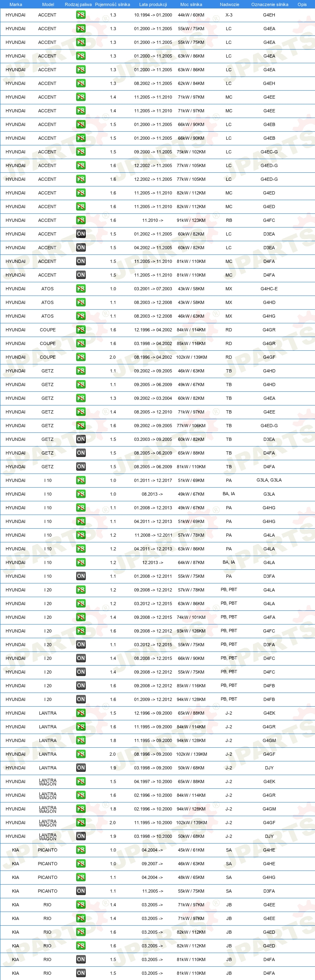Click the Opis column header
This screenshot has height=980, width=315.
click(302, 4)
